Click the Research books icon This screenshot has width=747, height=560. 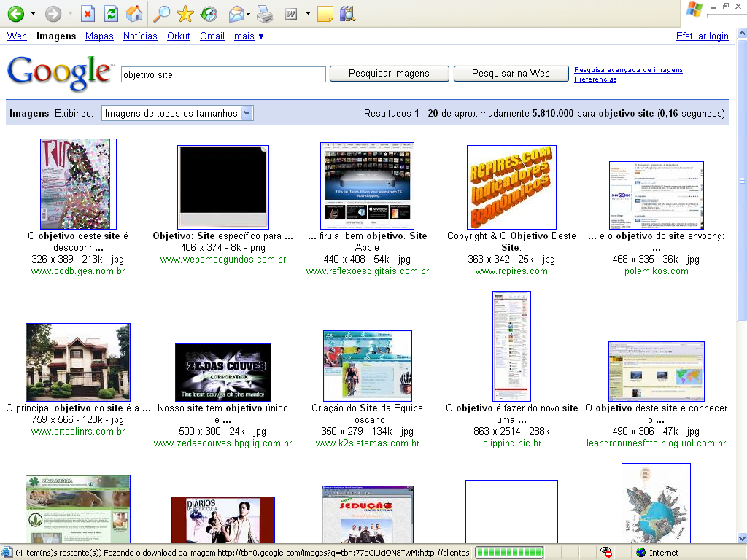click(x=347, y=13)
